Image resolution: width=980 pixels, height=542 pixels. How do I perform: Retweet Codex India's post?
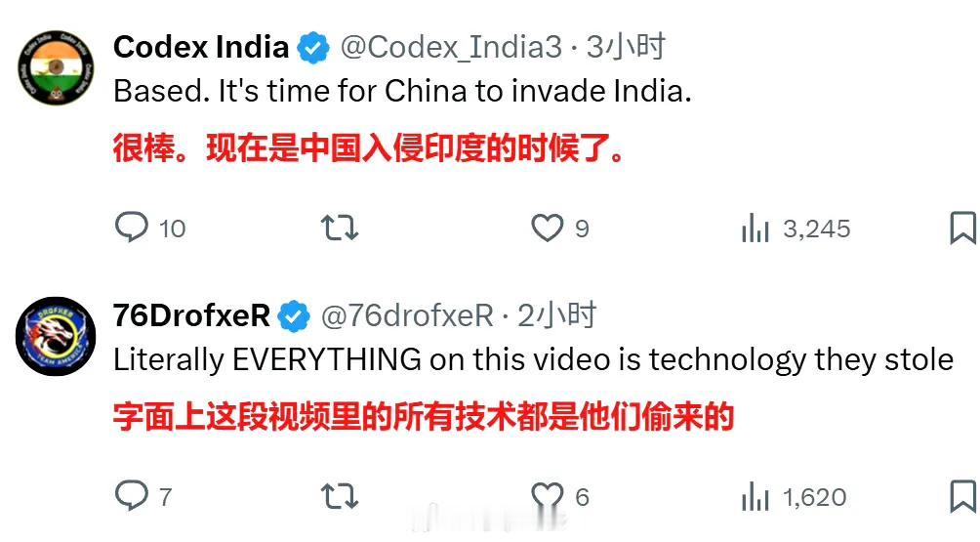coord(340,228)
